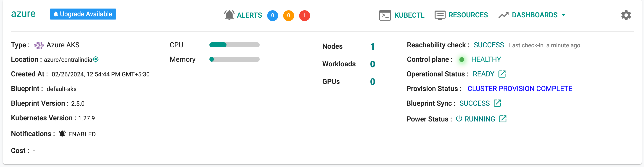This screenshot has height=167, width=644.
Task: Click the Workloads count value 0
Action: coord(372,64)
